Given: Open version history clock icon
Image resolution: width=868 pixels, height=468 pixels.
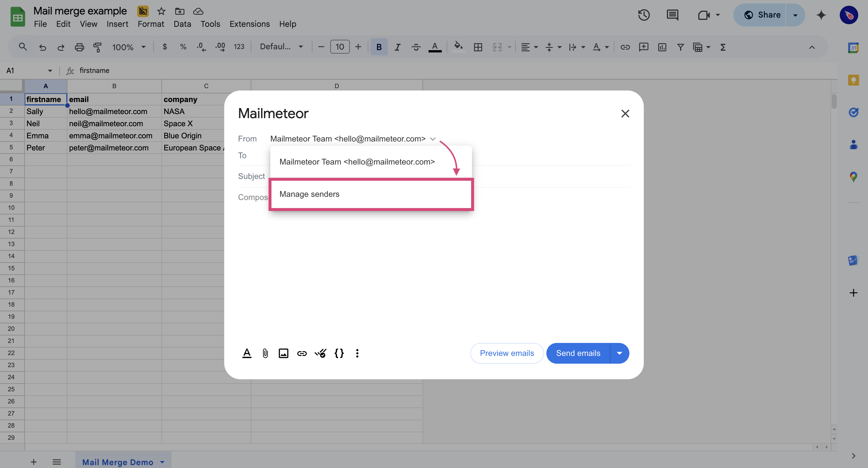Looking at the screenshot, I should [644, 15].
